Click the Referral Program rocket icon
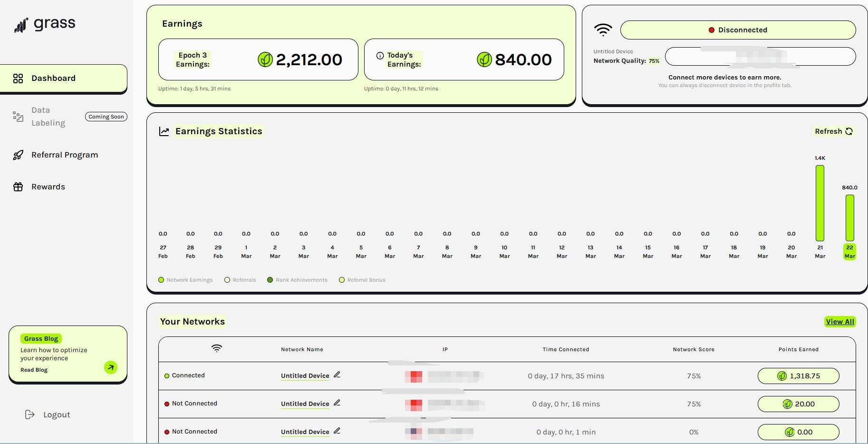868x444 pixels. pyautogui.click(x=18, y=155)
